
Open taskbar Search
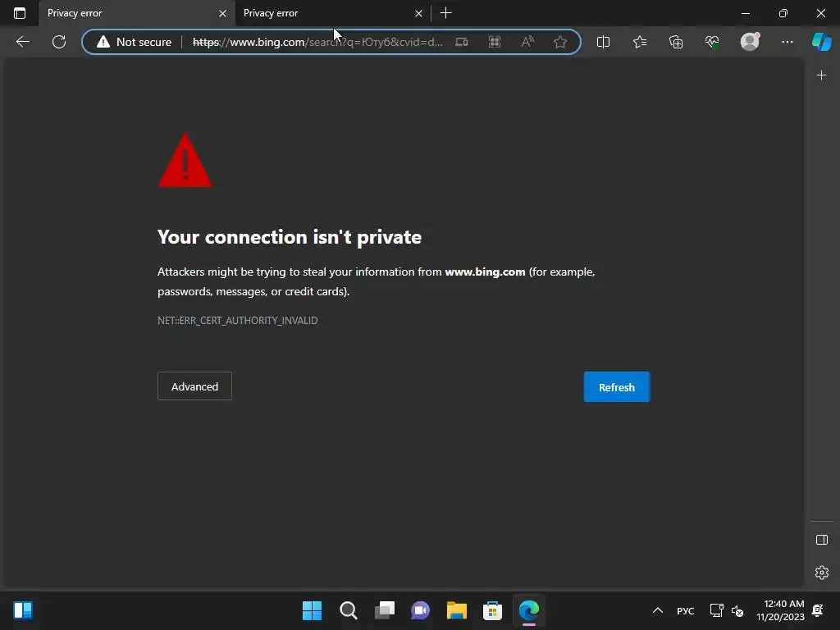pos(348,610)
